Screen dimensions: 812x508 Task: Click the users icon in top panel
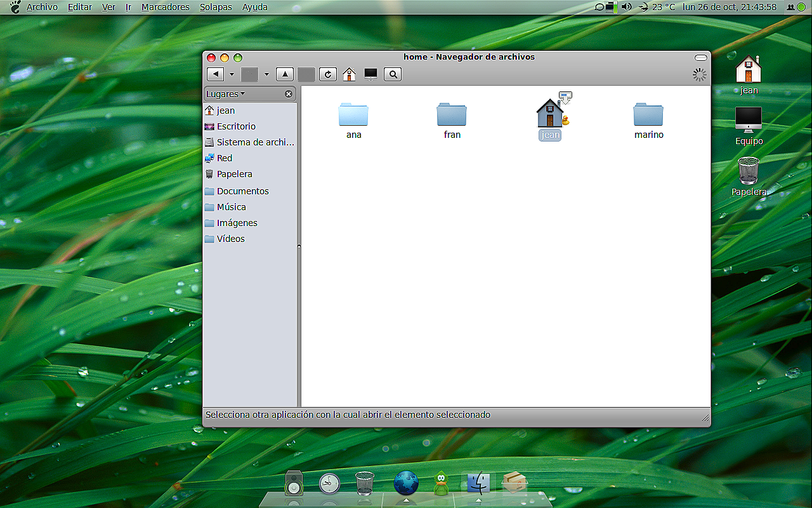pos(790,7)
